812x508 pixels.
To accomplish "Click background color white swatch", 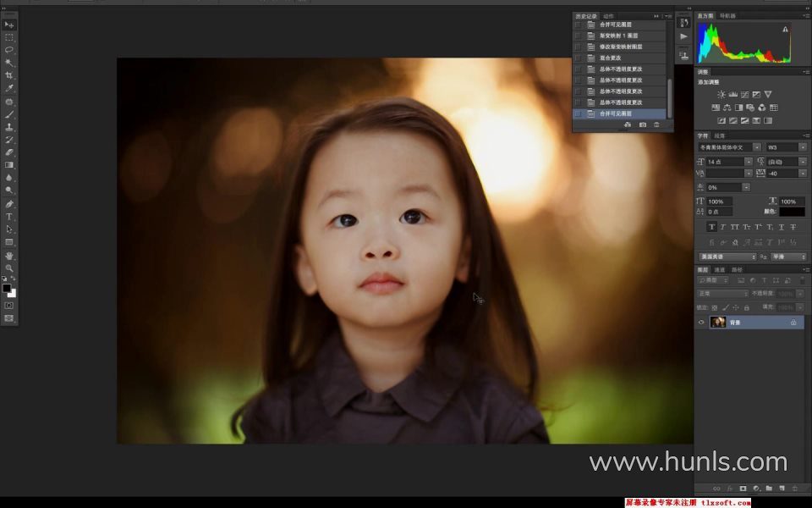I will pos(13,294).
